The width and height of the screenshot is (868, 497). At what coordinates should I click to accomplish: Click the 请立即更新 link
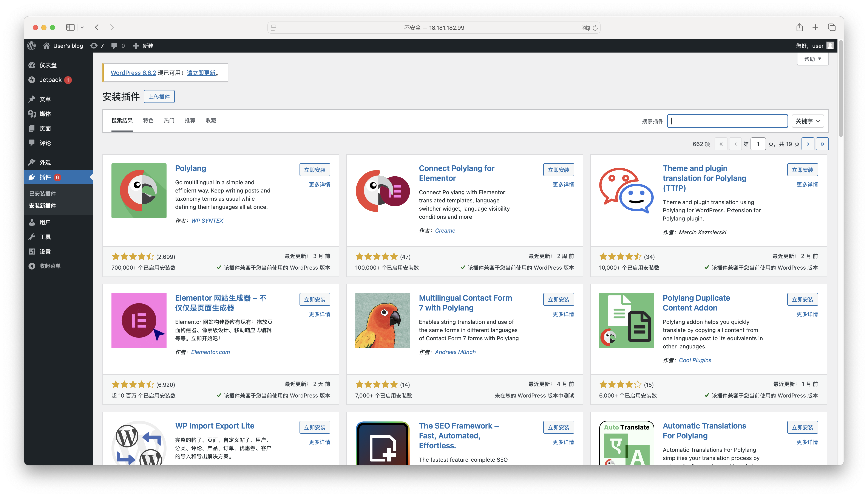(201, 73)
